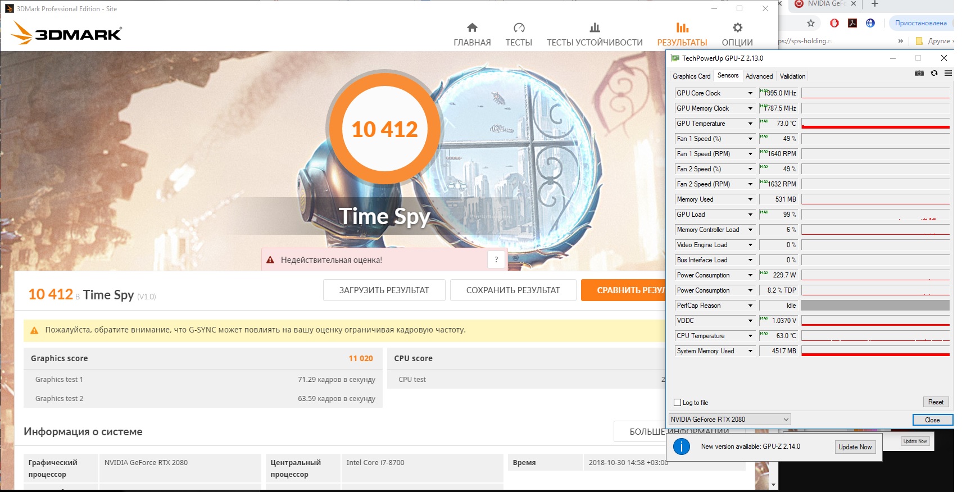The image size is (980, 492).
Task: Expand the PerfCap Reason dropdown
Action: tap(750, 306)
